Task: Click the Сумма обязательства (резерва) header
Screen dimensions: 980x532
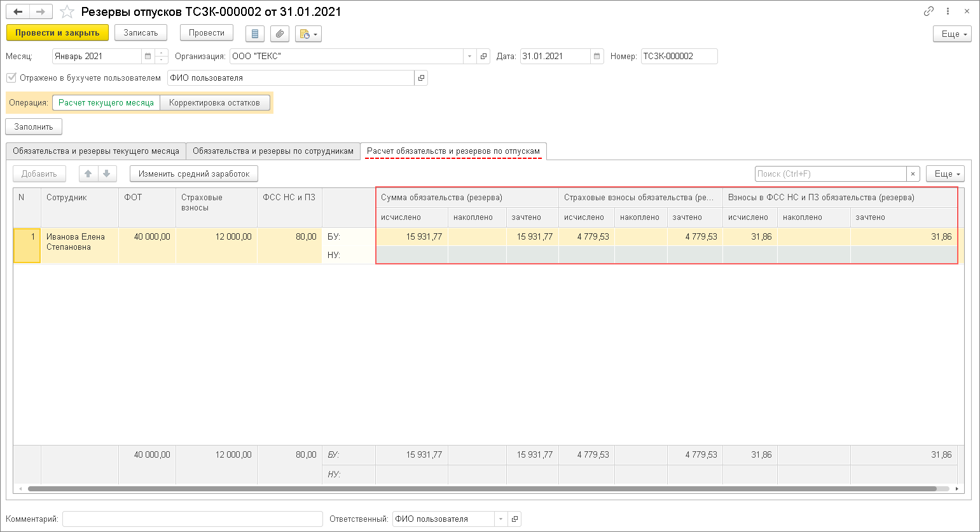Action: (x=467, y=198)
